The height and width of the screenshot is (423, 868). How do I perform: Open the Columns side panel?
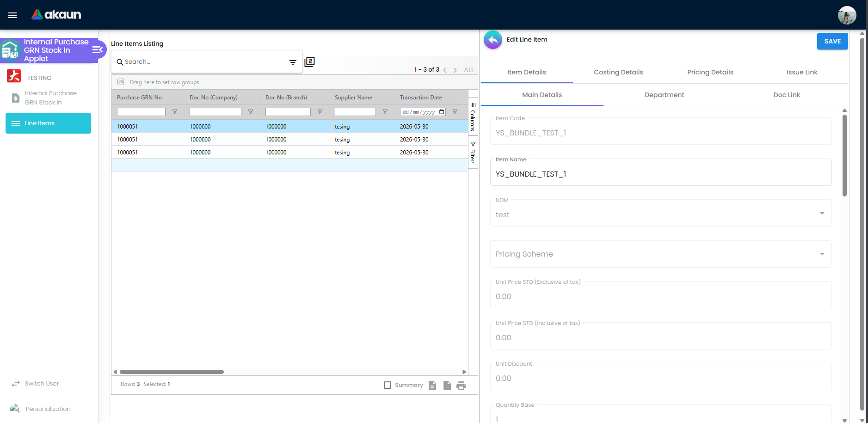click(473, 117)
